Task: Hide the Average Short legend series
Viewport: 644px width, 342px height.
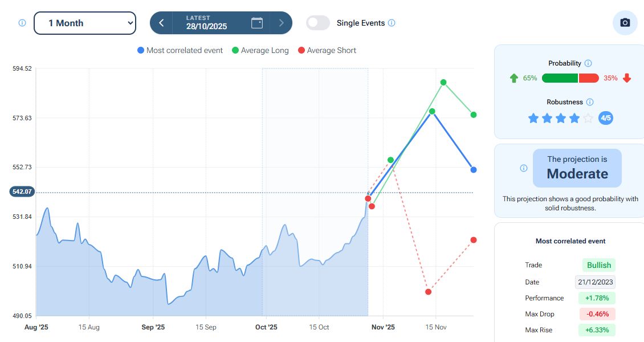Action: tap(327, 50)
